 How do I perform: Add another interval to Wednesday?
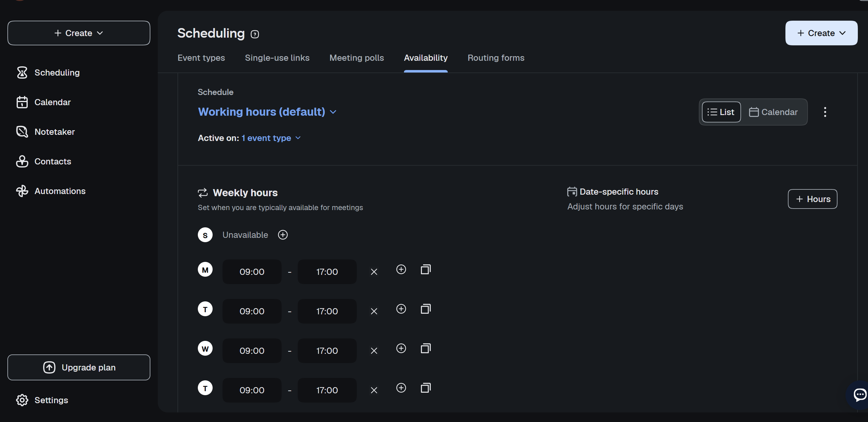point(401,348)
